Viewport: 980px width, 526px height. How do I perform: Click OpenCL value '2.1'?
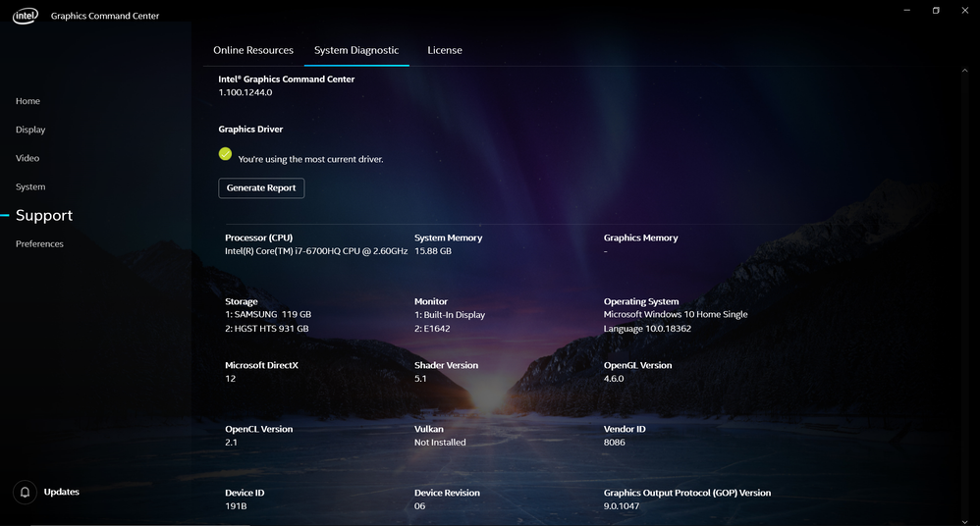pyautogui.click(x=231, y=443)
